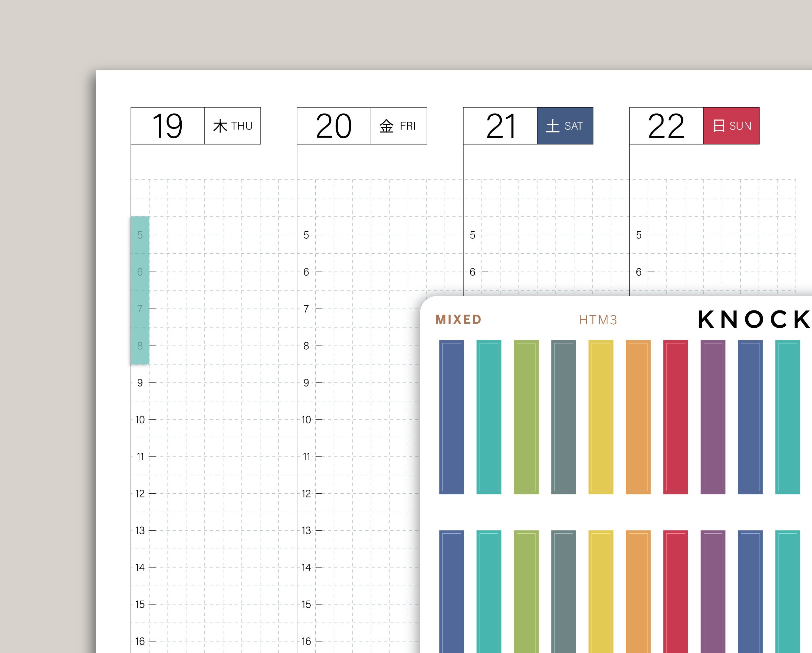Click hour 12 marker in Friday column
The image size is (812, 653).
(x=306, y=493)
